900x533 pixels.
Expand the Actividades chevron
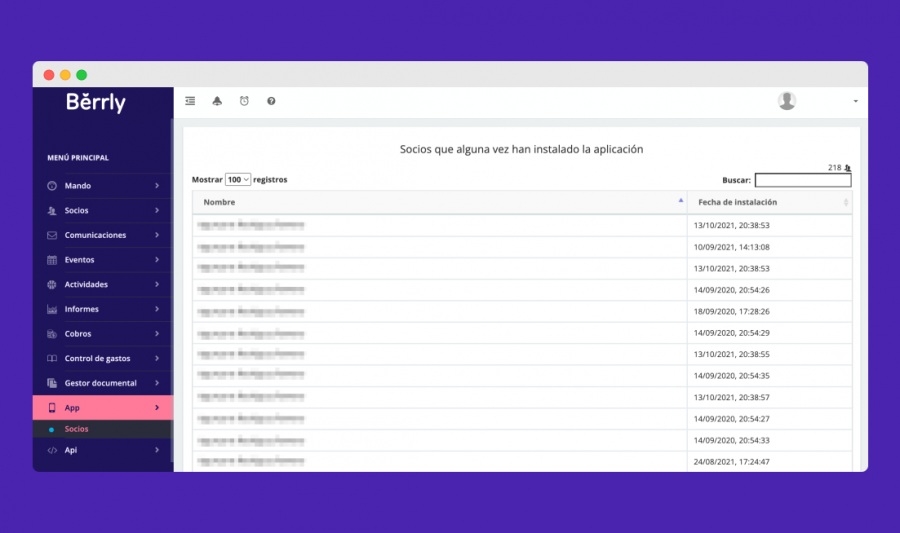point(157,285)
